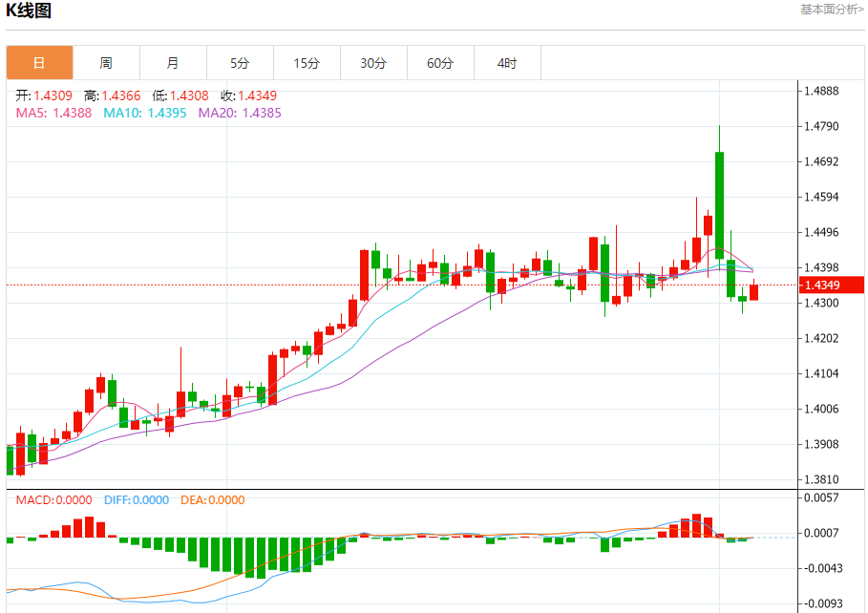Open the 30分 interval tab

[373, 63]
